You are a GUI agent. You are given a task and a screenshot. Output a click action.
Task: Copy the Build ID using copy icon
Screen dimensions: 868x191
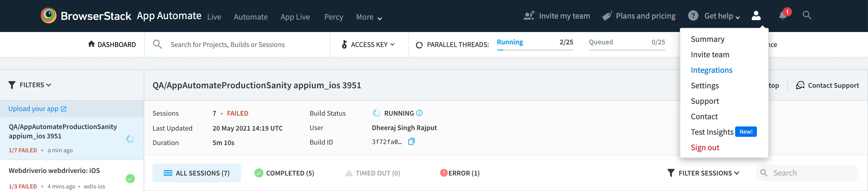click(411, 141)
